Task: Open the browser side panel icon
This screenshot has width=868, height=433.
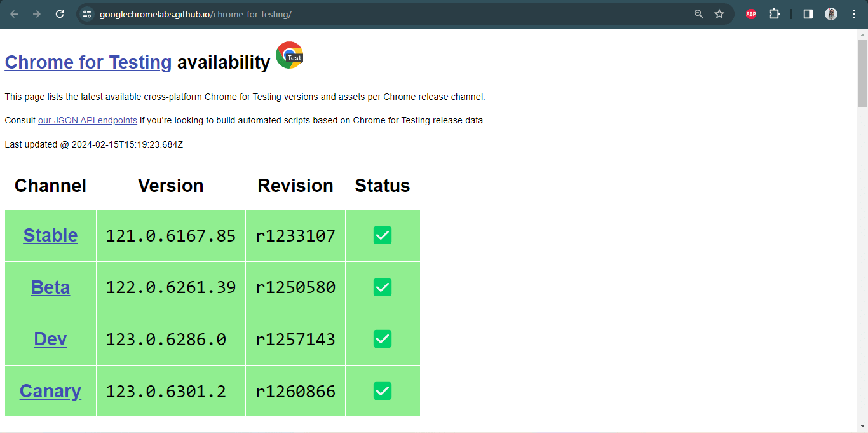Action: (x=807, y=13)
